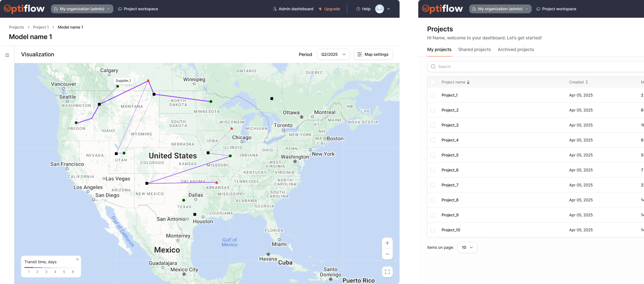Open the Period Q2/2025 dropdown
This screenshot has width=644, height=284.
(333, 54)
